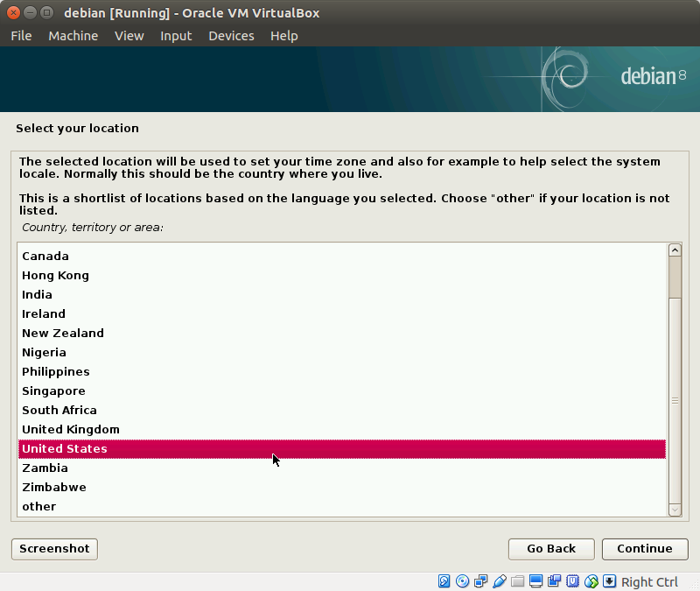This screenshot has width=700, height=591.
Task: Click the CPU virtualization status icon
Action: click(x=572, y=581)
